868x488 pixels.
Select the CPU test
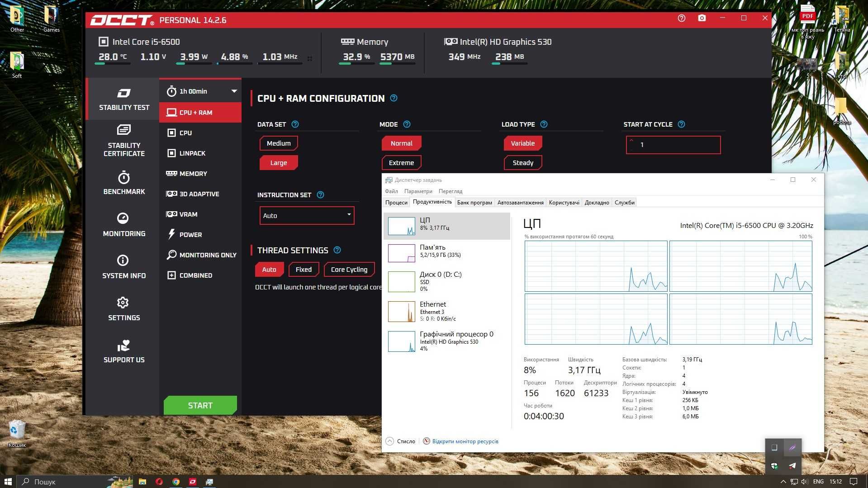pyautogui.click(x=200, y=133)
